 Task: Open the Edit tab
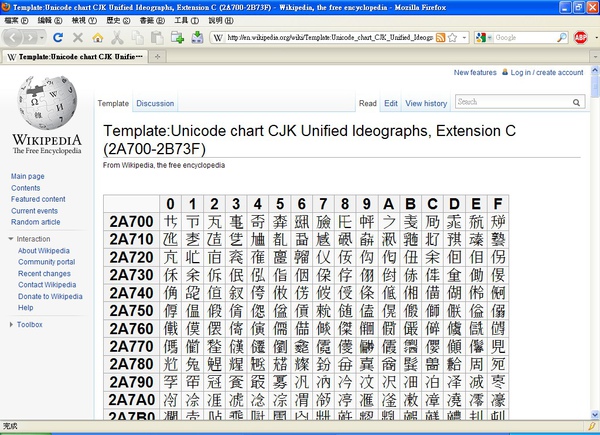[x=391, y=103]
